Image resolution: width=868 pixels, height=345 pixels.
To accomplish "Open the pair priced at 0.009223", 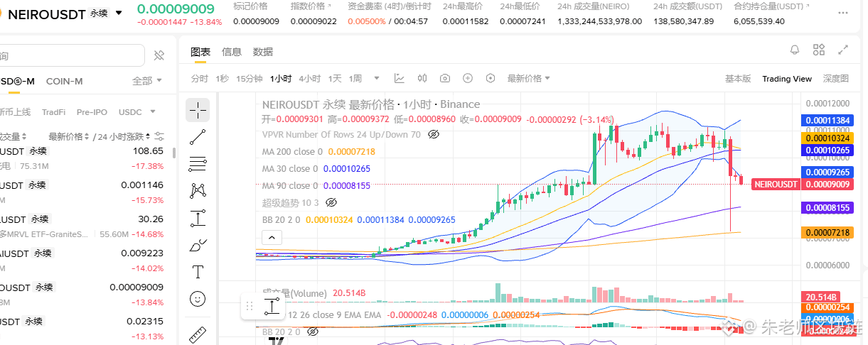I will point(84,260).
